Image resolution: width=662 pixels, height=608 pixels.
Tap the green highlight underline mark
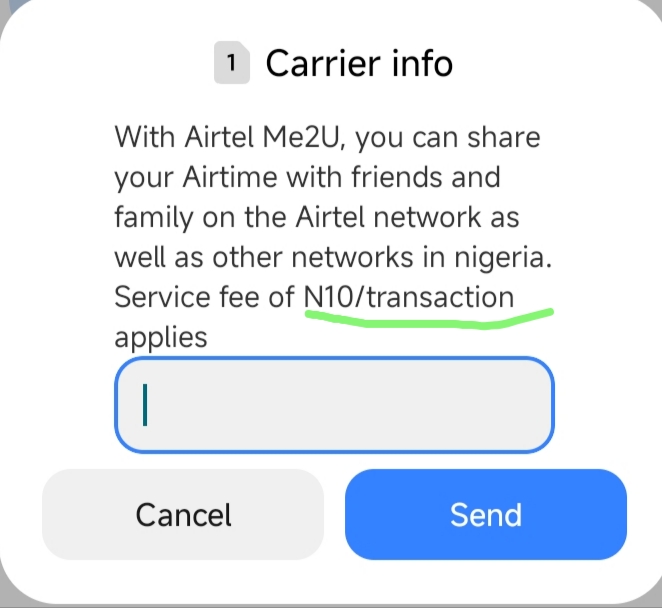(429, 319)
